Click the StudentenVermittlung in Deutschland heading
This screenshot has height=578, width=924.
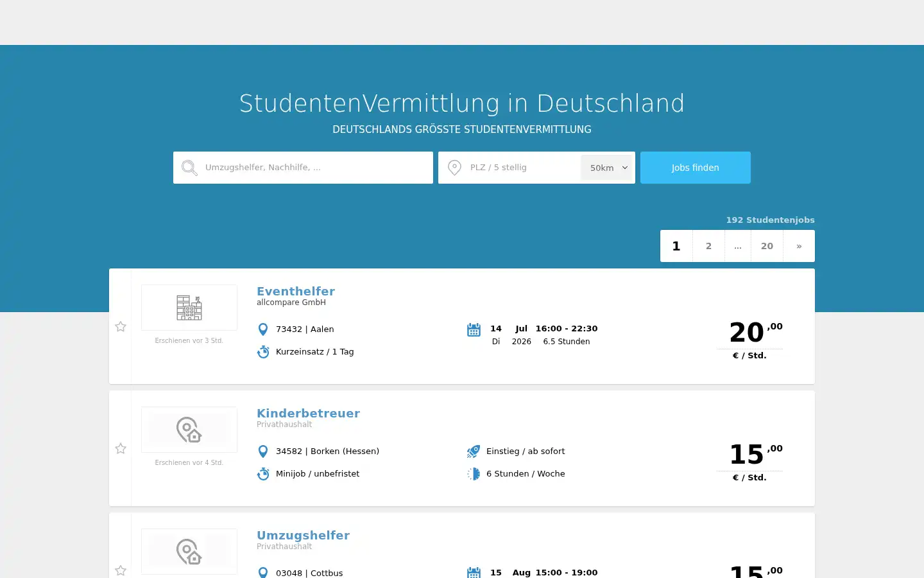462,103
